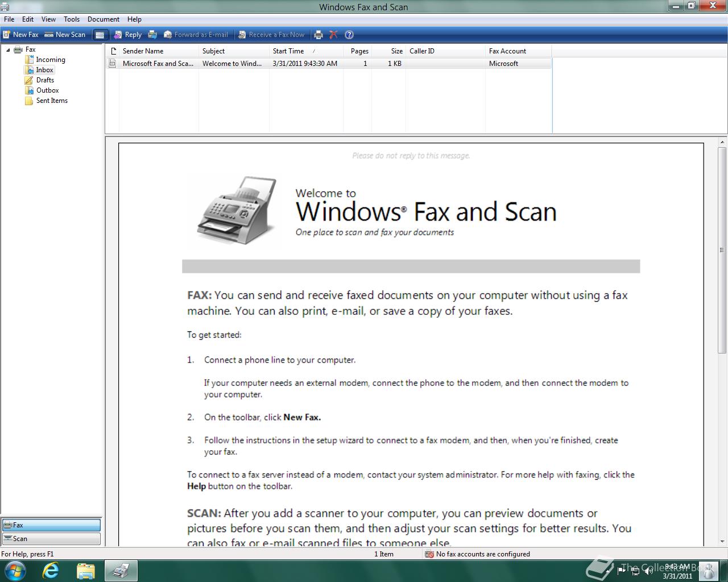Screen dimensions: 728x582
Task: Open the Edit menu
Action: click(x=28, y=19)
